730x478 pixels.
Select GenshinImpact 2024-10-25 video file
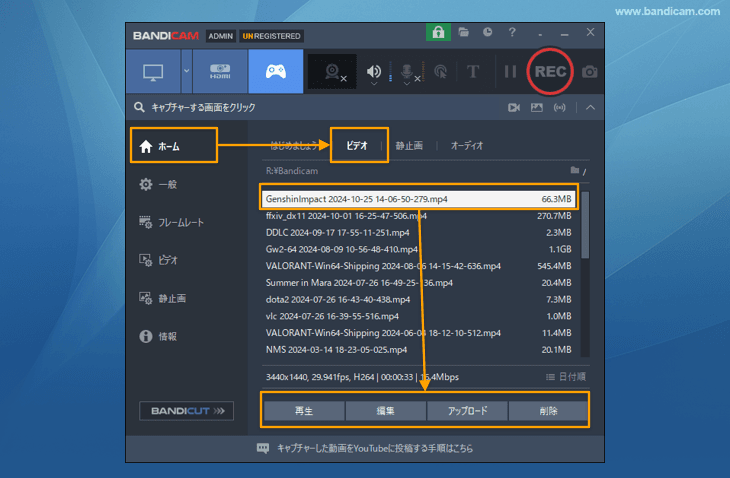coord(419,199)
